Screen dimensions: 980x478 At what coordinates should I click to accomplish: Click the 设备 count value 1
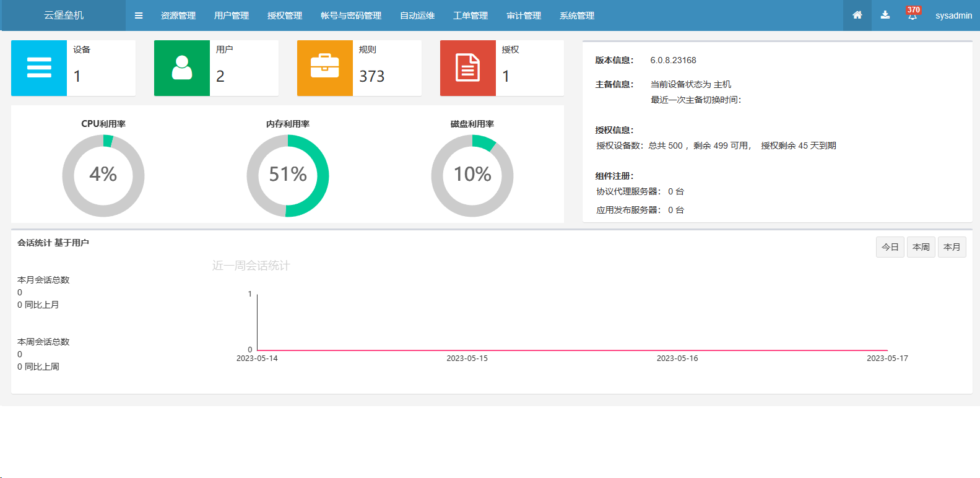tap(77, 76)
